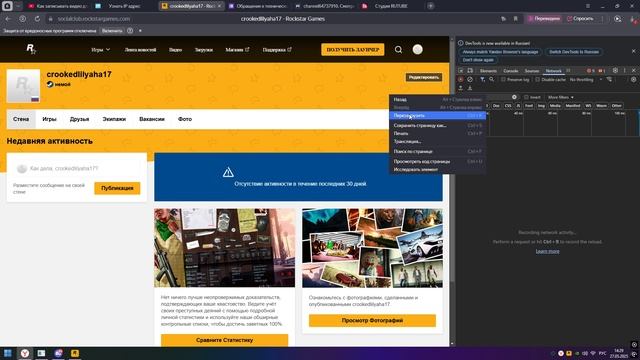This screenshot has width=640, height=360.
Task: Enable the Preserve log checkbox
Action: click(x=503, y=80)
